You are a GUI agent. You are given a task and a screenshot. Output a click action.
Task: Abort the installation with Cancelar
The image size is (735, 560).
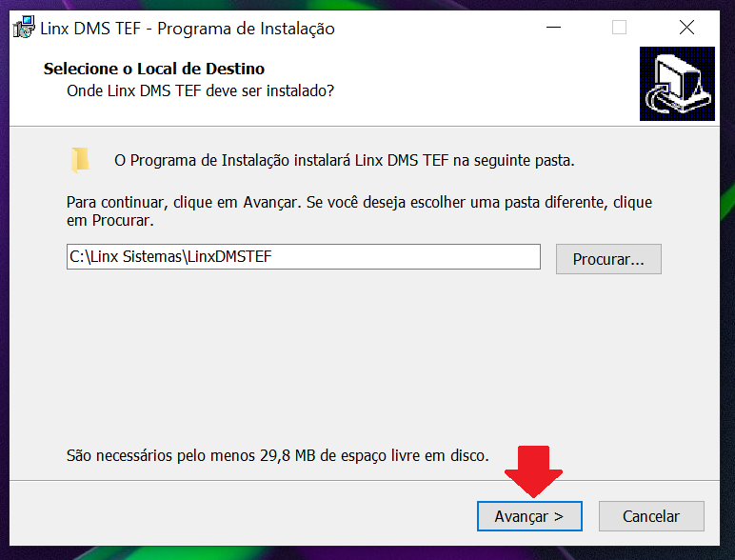pos(651,516)
